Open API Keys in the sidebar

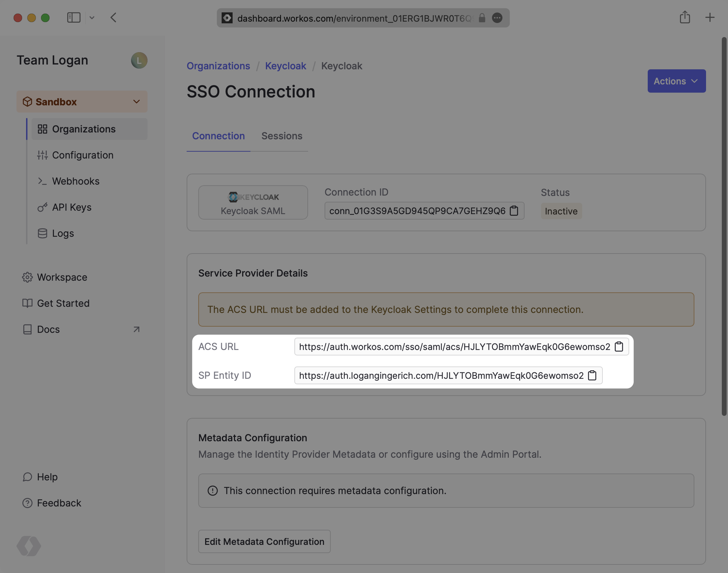(x=71, y=207)
